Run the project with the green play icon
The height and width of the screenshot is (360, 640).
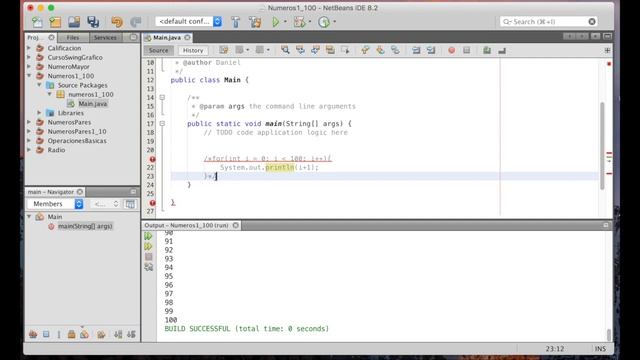[276, 22]
